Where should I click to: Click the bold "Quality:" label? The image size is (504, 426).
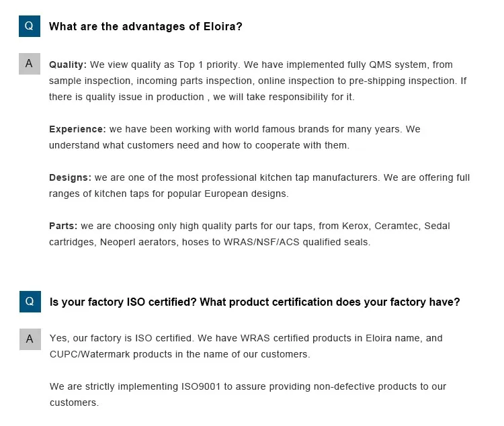click(x=68, y=65)
